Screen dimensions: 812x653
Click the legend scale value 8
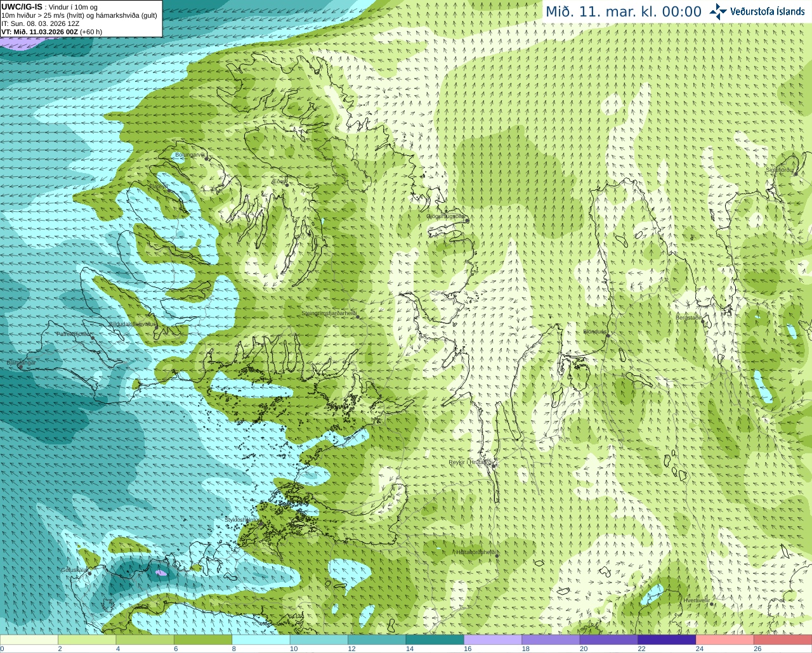click(233, 649)
